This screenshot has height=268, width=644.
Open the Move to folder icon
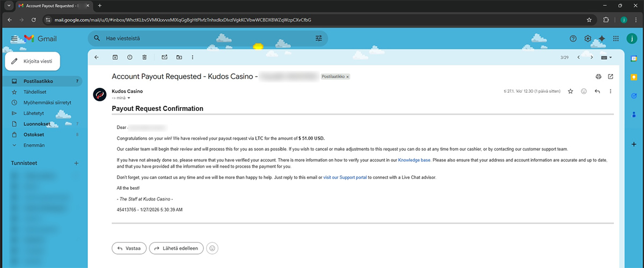179,57
